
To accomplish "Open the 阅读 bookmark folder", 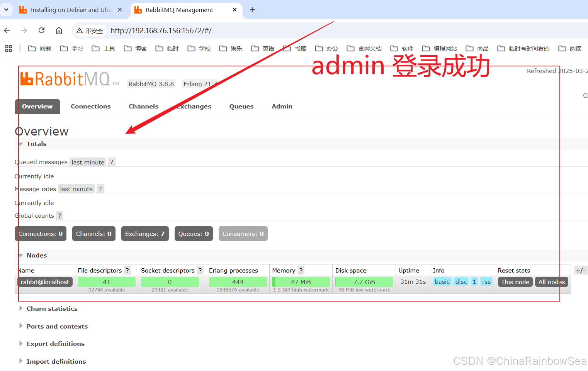I will (570, 48).
